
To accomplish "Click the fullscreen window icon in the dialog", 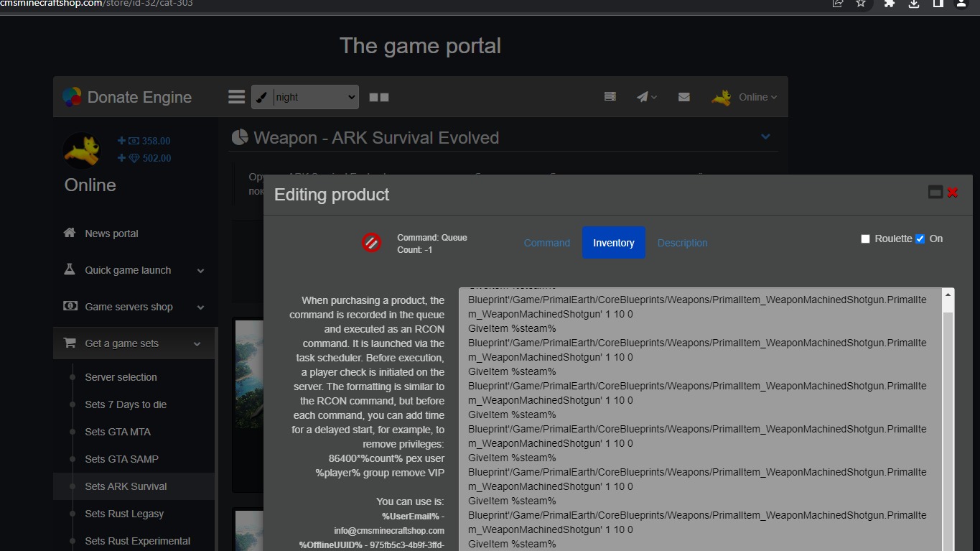I will click(935, 192).
